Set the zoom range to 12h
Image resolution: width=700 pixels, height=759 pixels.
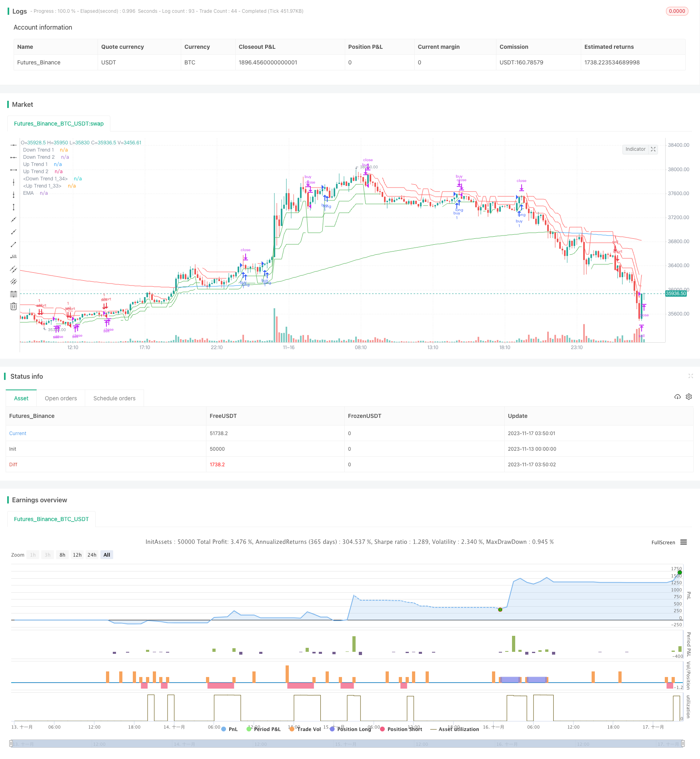click(77, 555)
